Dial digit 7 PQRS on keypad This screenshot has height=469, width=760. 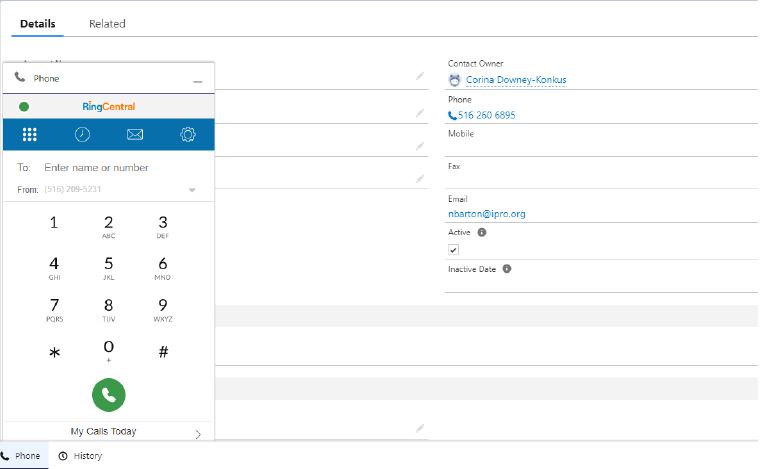click(x=54, y=309)
